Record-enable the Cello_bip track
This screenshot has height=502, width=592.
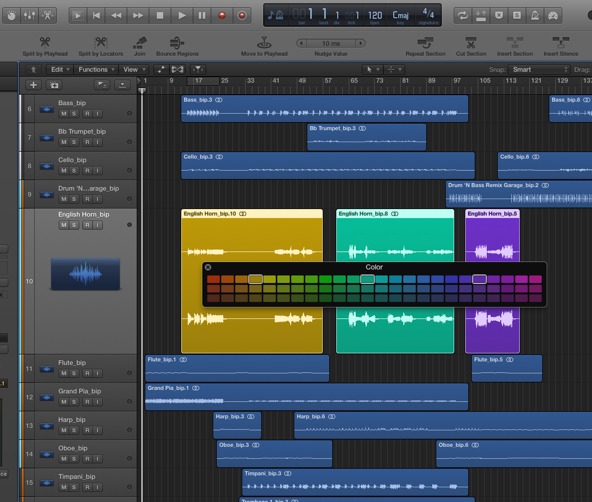click(x=87, y=171)
